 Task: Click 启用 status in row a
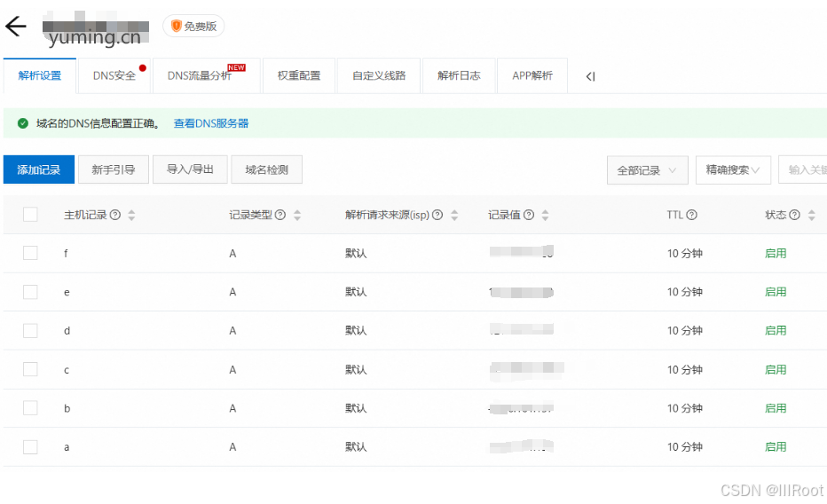776,447
